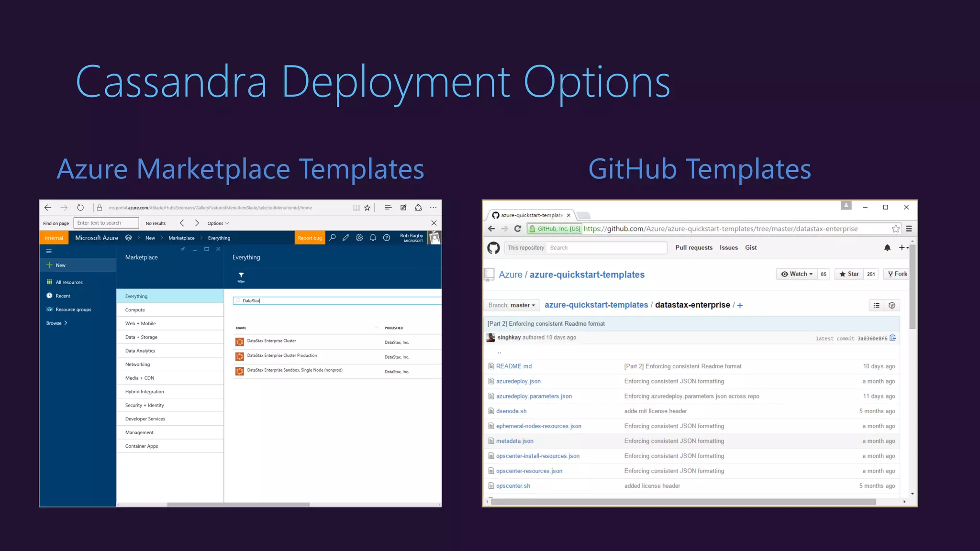Jump to previous find result
The width and height of the screenshot is (980, 551).
182,223
